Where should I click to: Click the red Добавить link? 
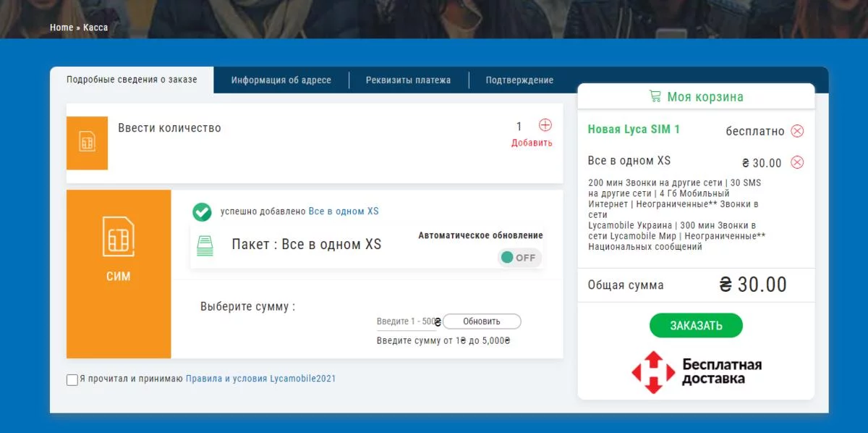click(532, 143)
